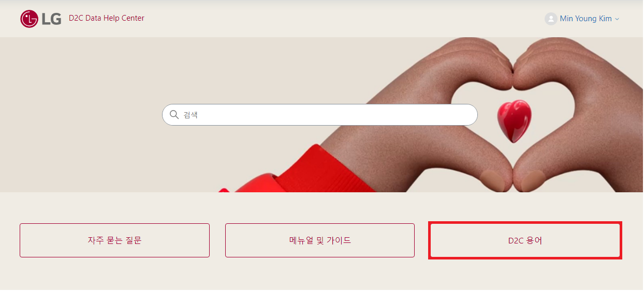
Task: Click the glossy red heart graphic
Action: [x=514, y=121]
